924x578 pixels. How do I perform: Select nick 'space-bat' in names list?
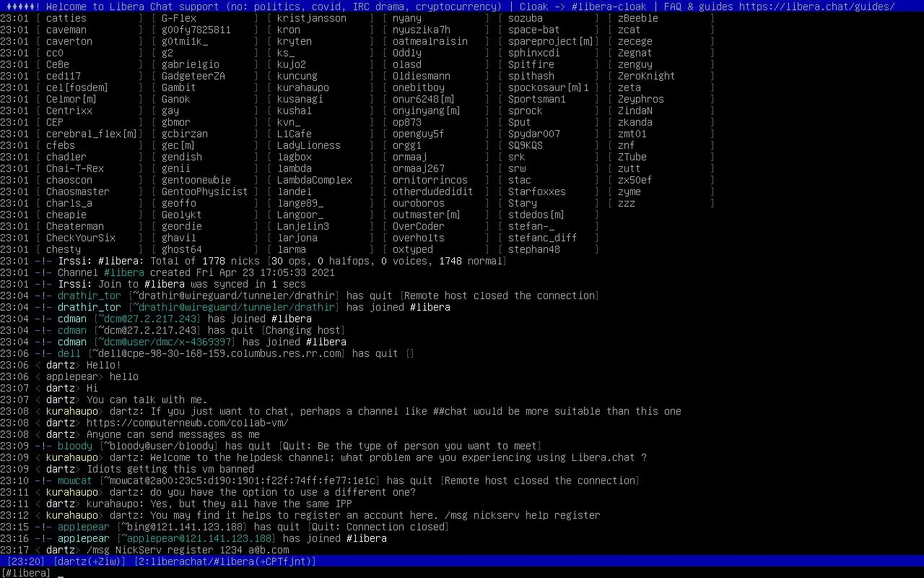point(534,30)
